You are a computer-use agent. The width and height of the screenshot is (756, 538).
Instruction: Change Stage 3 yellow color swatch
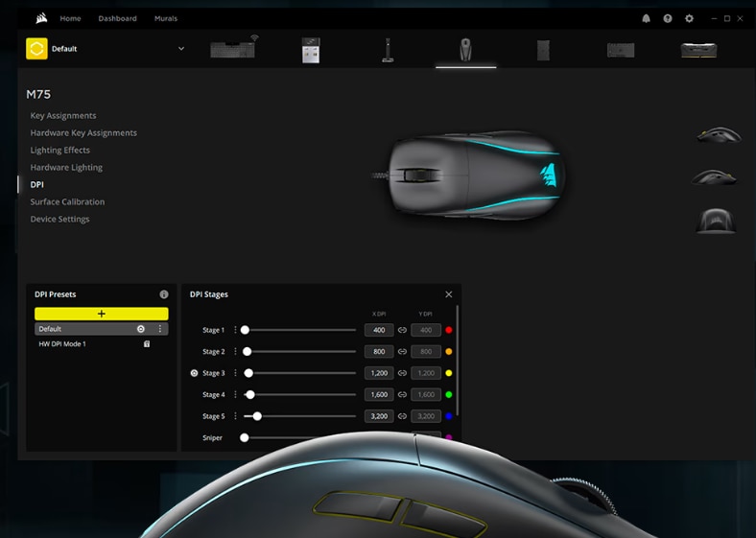449,373
